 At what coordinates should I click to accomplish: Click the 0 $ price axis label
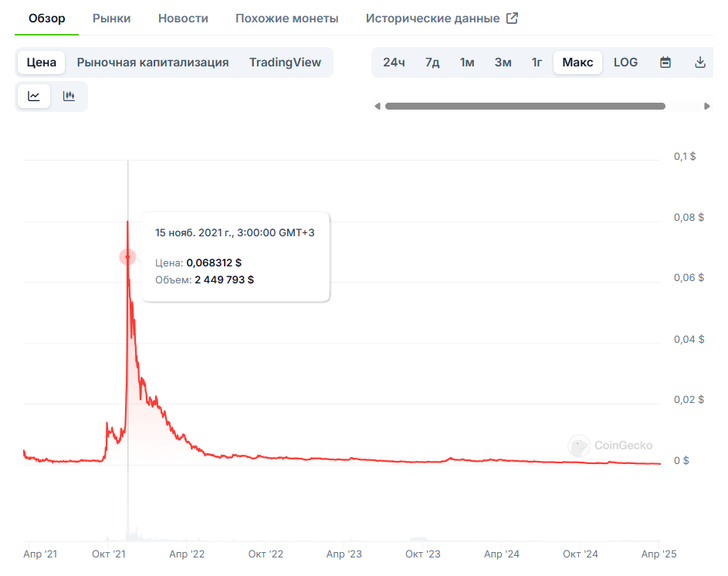pyautogui.click(x=682, y=460)
